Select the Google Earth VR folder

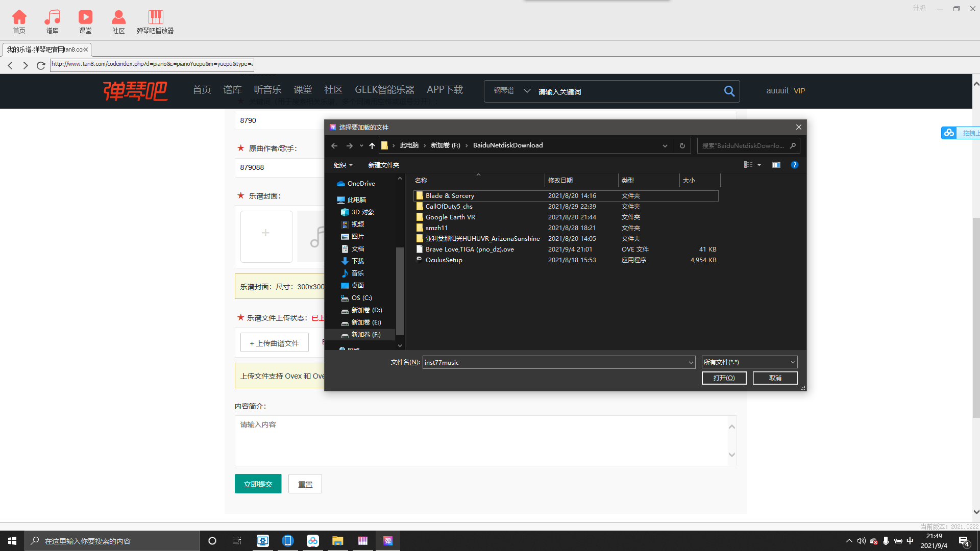[566, 217]
